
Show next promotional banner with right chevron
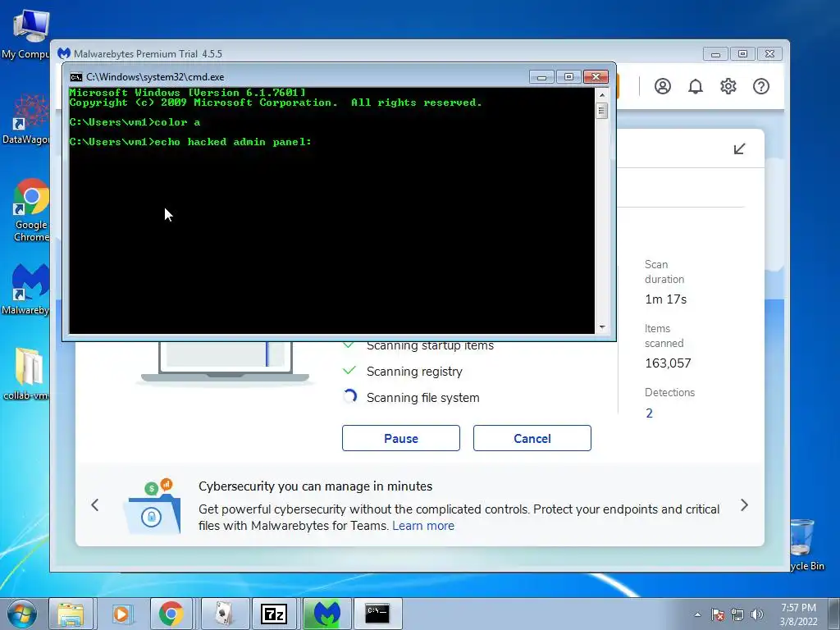coord(744,504)
